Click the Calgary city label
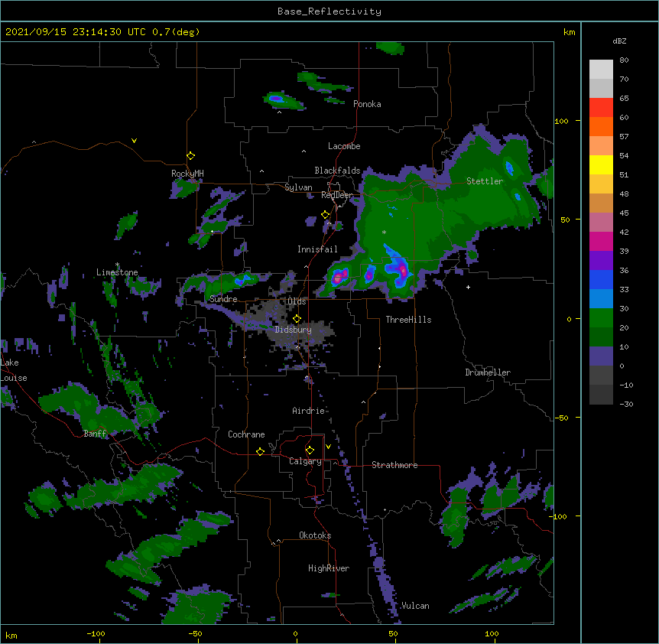 [305, 461]
